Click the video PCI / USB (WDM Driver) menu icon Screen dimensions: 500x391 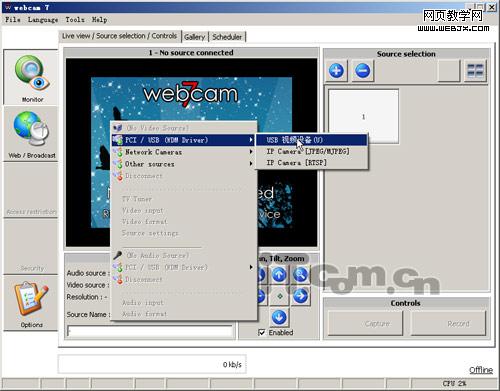pos(118,140)
